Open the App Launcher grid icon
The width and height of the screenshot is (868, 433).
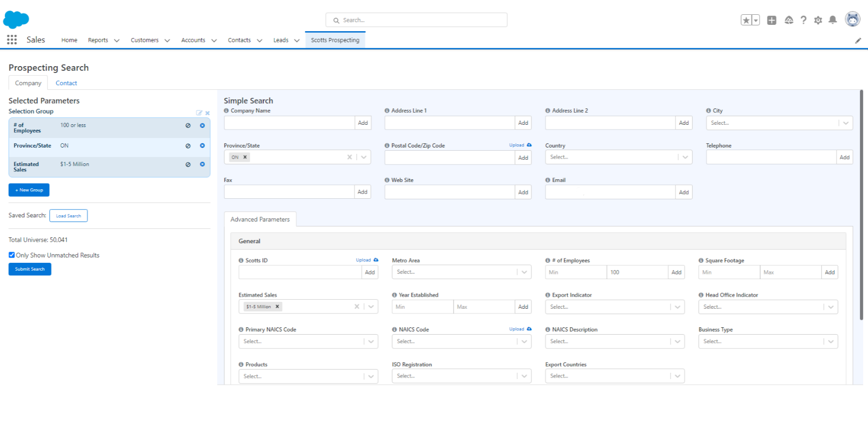(12, 40)
